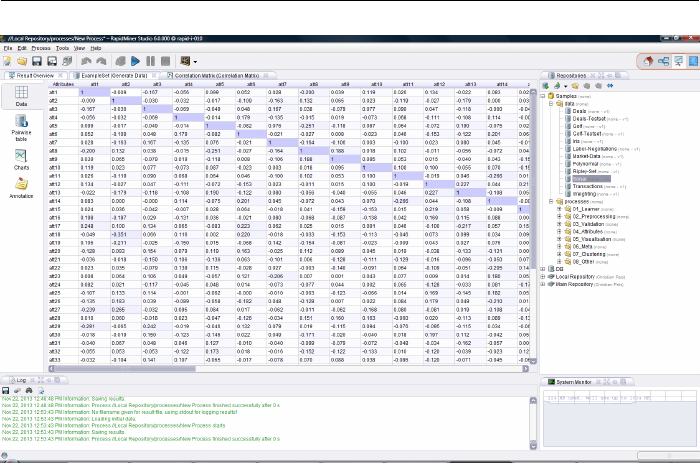Expand the Local Repository node
The height and width of the screenshot is (463, 700).
(544, 275)
